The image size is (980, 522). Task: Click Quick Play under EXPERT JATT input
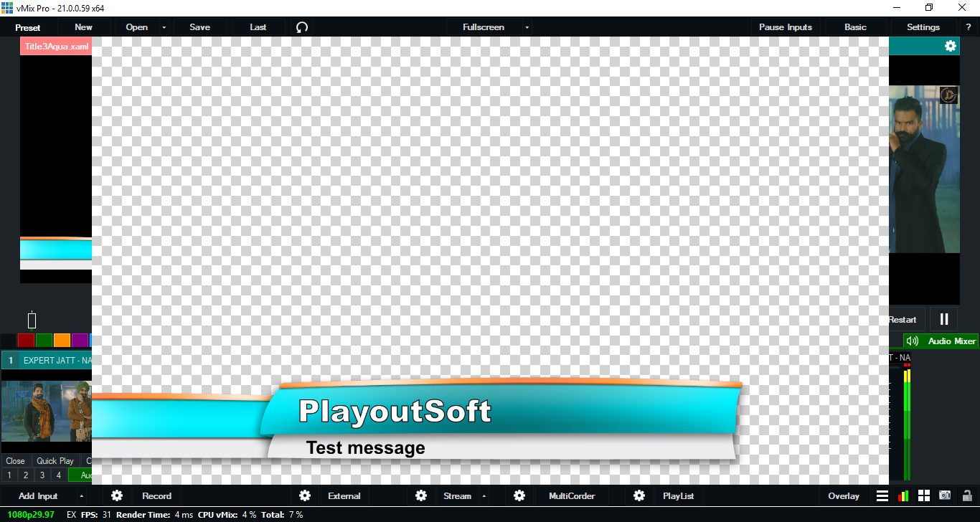55,461
